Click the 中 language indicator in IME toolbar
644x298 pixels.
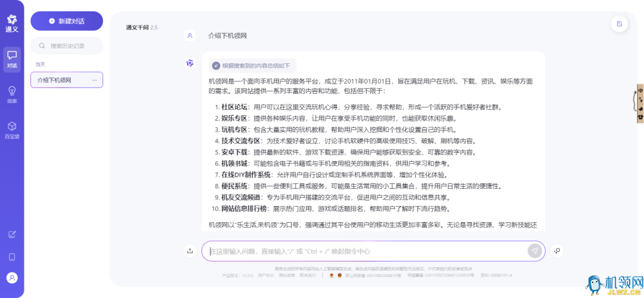pos(640,91)
